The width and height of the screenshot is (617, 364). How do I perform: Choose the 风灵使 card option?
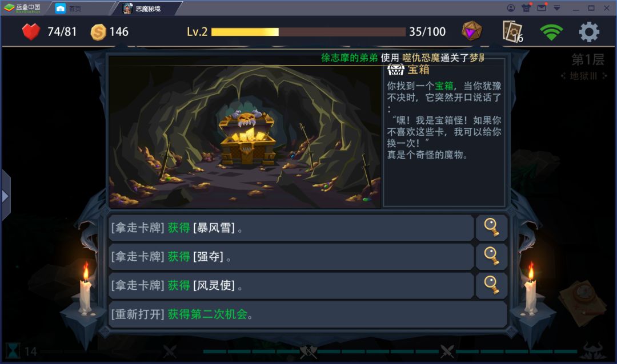click(291, 285)
